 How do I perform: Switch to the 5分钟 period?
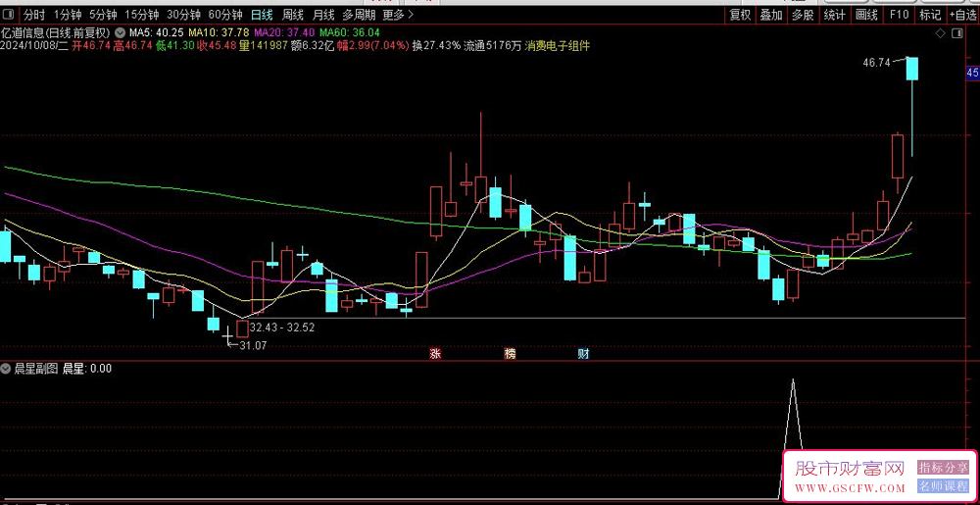pos(102,15)
